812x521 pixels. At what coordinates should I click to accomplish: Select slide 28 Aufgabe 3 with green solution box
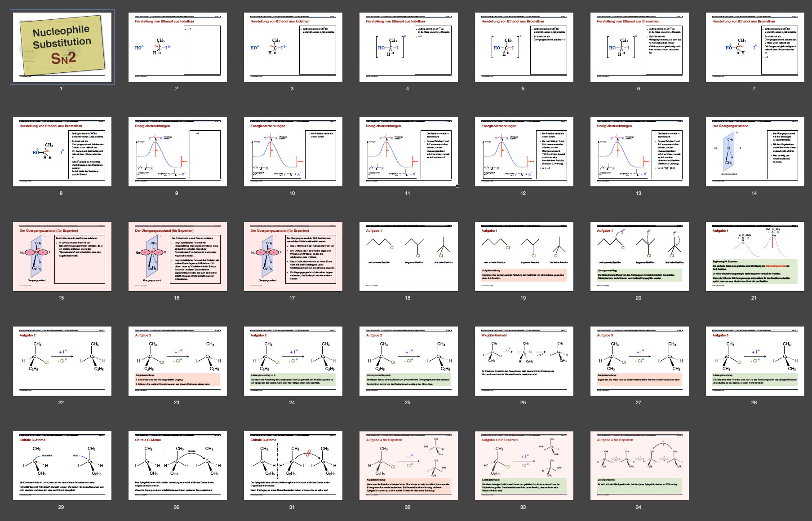point(755,361)
